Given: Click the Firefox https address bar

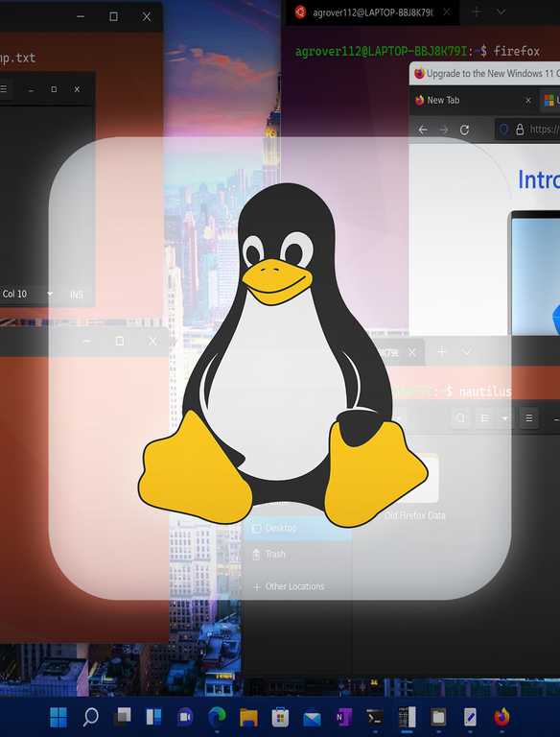Looking at the screenshot, I should click(x=528, y=130).
